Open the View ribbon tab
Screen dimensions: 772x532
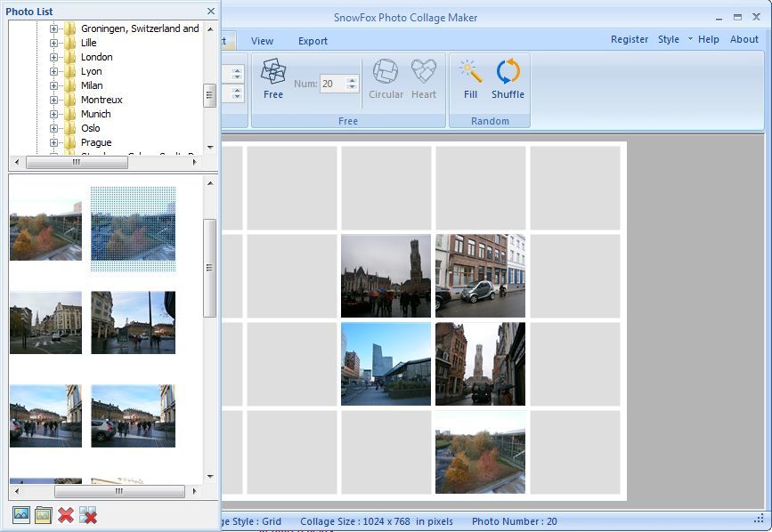tap(262, 41)
